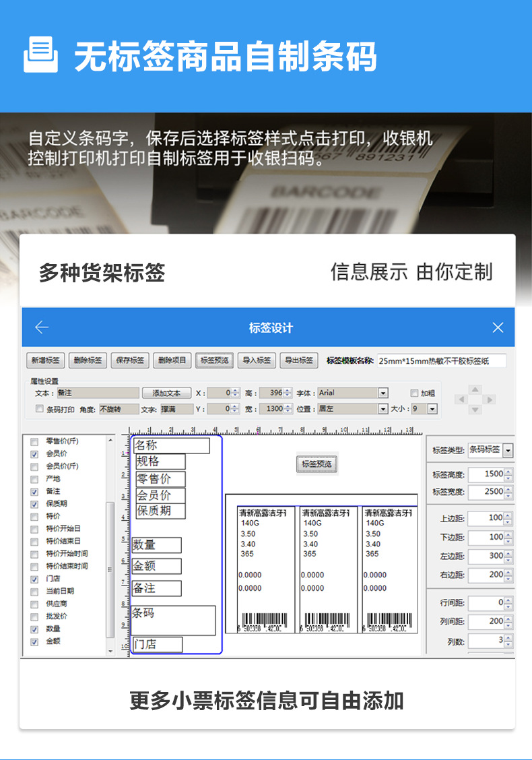Screen dimensions: 532x760
Task: Toggle the 条码打印 checkbox
Action: pyautogui.click(x=39, y=409)
